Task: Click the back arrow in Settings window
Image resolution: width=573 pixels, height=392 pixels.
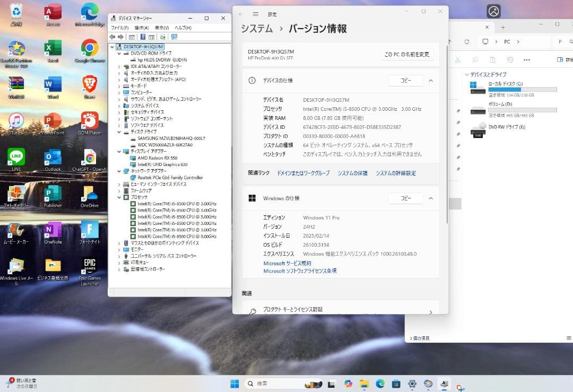Action: (x=240, y=15)
